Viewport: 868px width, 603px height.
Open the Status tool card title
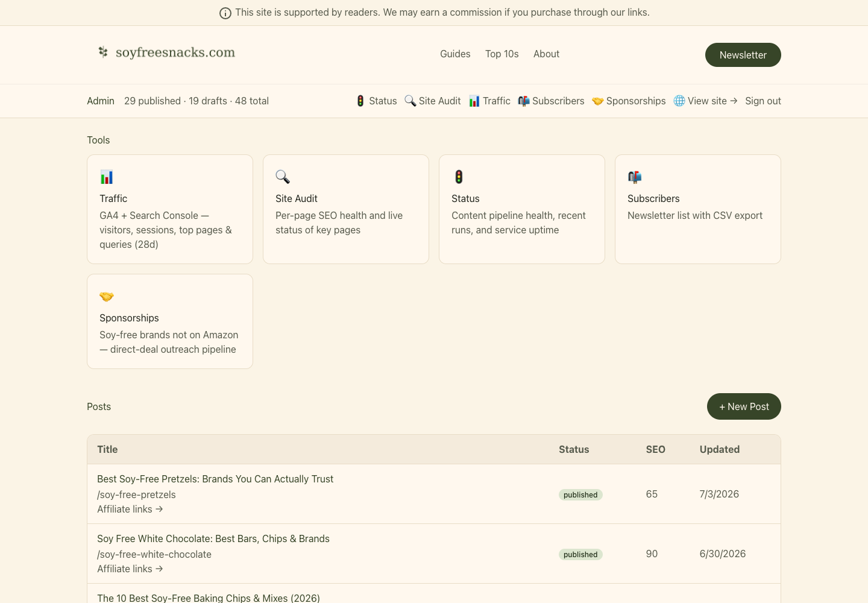coord(465,198)
